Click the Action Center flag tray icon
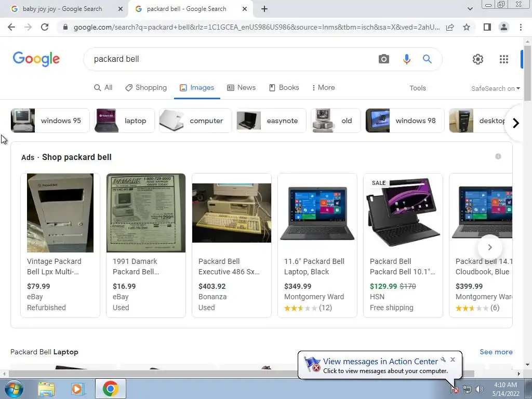532x399 pixels. click(x=455, y=390)
